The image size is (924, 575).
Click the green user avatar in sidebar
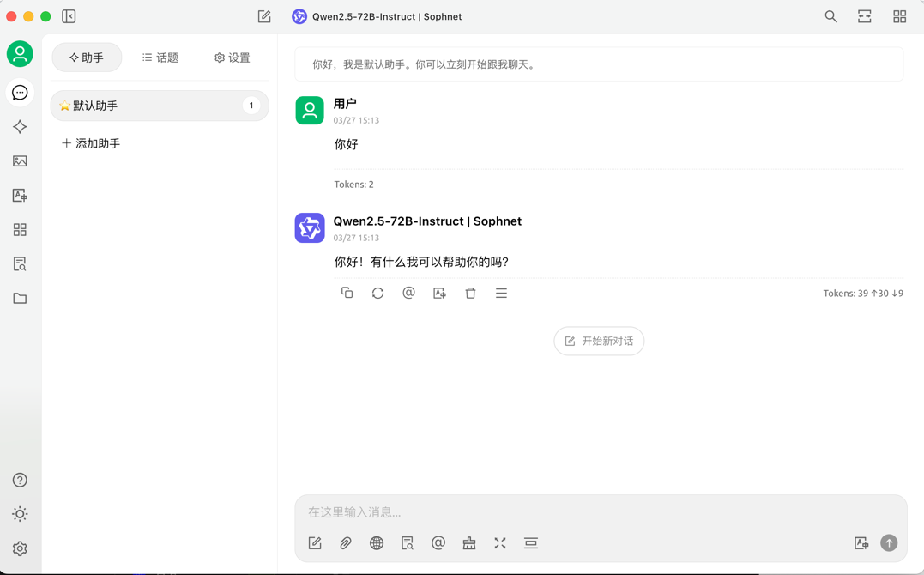(20, 54)
